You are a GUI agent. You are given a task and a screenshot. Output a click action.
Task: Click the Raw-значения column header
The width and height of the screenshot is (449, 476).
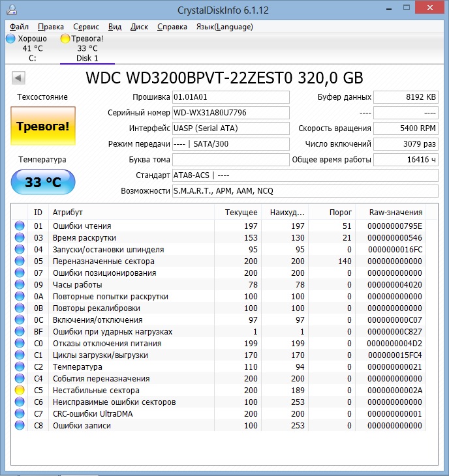395,213
